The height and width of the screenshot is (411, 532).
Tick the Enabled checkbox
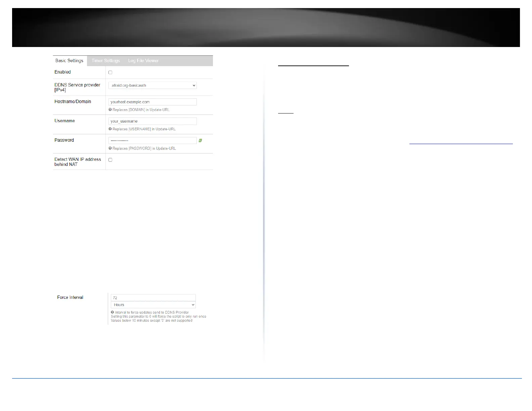pyautogui.click(x=110, y=73)
